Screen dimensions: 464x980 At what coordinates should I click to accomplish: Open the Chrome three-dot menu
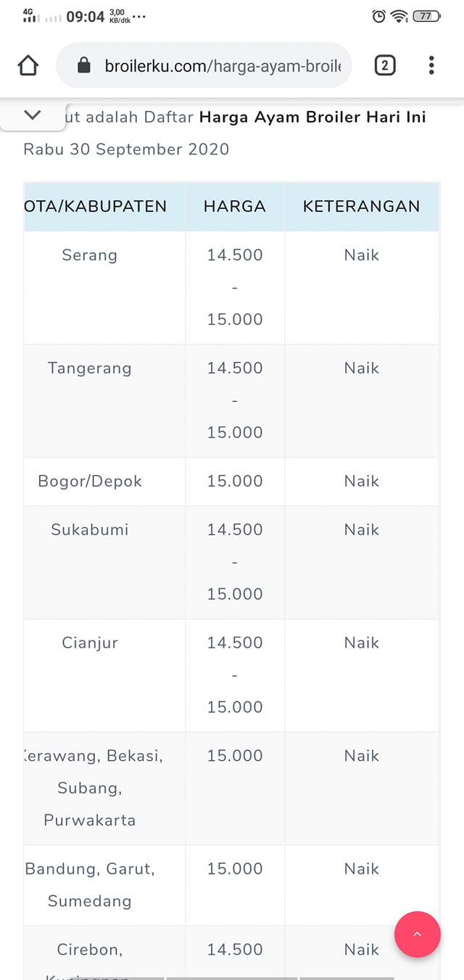click(x=431, y=66)
